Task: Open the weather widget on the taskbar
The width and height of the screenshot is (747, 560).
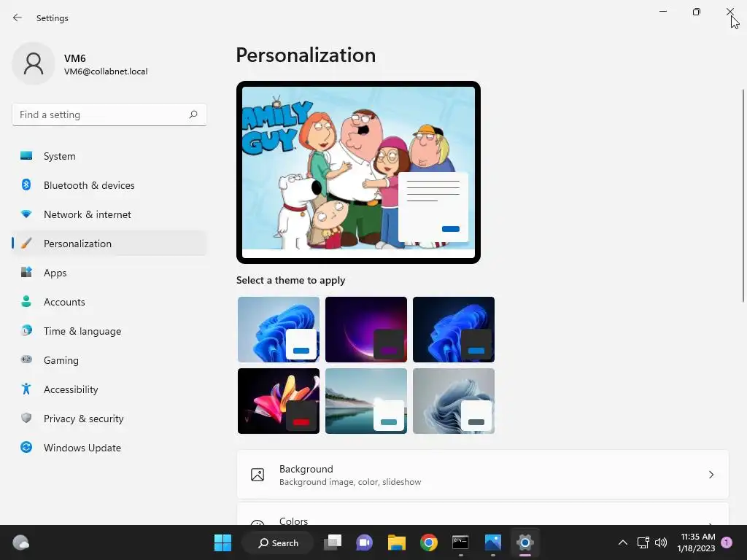Action: 20,542
